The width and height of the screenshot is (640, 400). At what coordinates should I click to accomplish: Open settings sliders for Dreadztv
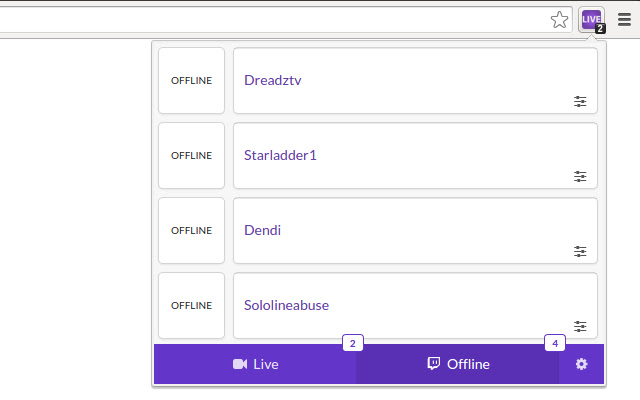580,101
